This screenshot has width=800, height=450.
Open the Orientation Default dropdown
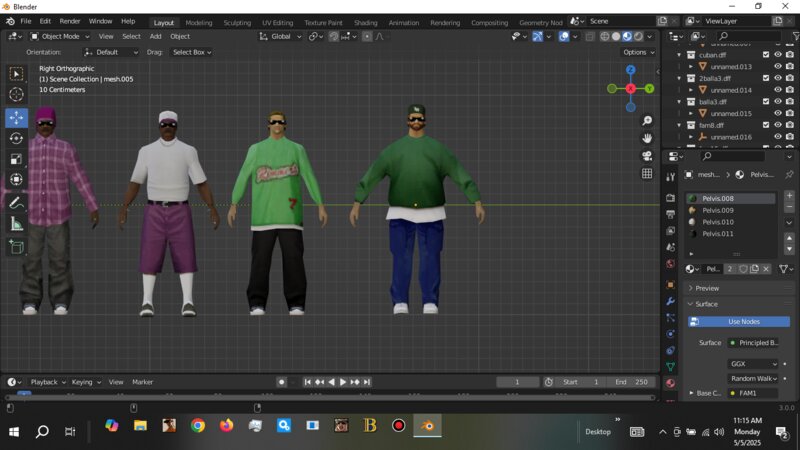point(111,52)
